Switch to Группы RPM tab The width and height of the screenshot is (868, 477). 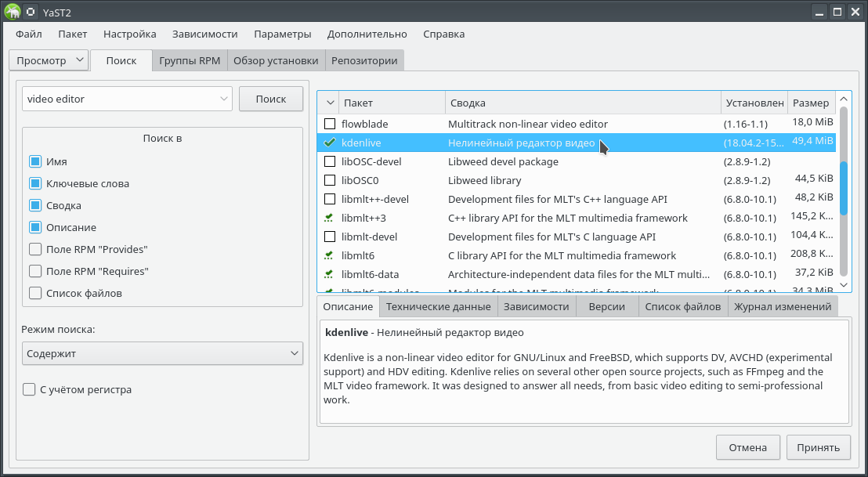(x=190, y=61)
